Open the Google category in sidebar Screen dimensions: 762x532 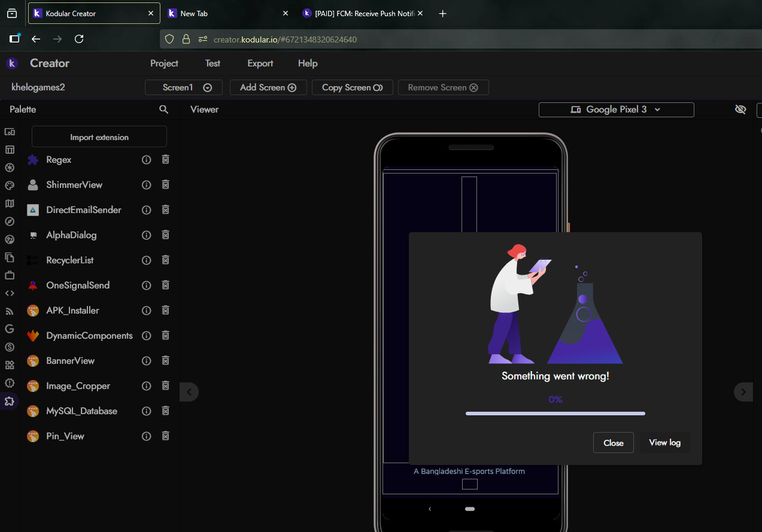pyautogui.click(x=10, y=329)
